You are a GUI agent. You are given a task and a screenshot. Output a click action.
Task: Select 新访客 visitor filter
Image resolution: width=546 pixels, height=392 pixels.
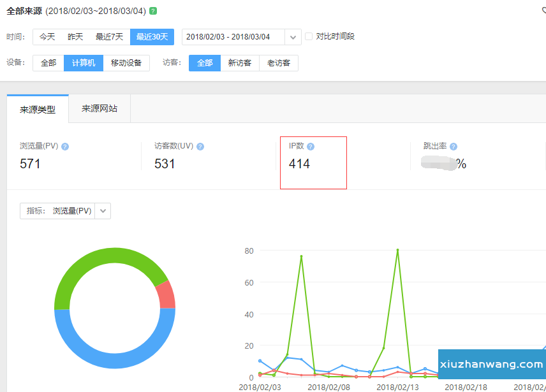click(240, 63)
